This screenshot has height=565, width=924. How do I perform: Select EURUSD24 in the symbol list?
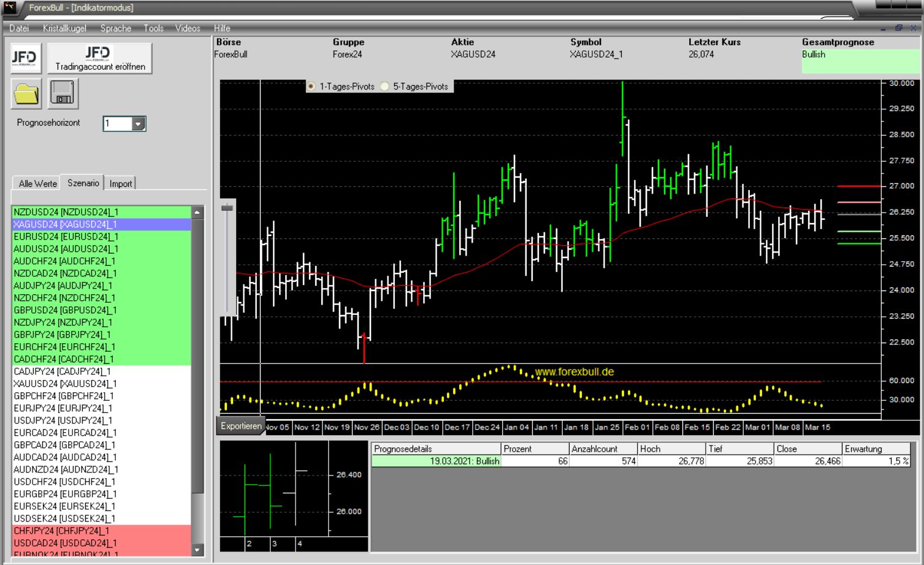102,237
